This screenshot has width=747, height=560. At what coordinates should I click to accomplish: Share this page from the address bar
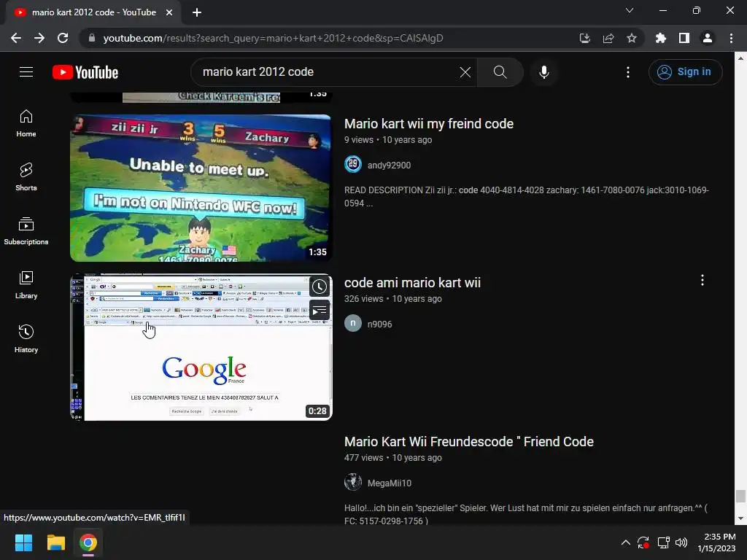coord(608,38)
